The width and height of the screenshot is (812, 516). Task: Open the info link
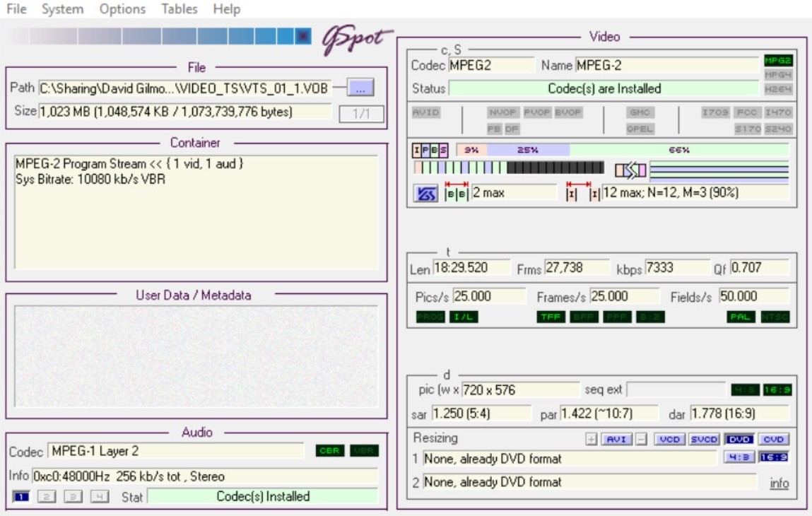pyautogui.click(x=779, y=483)
